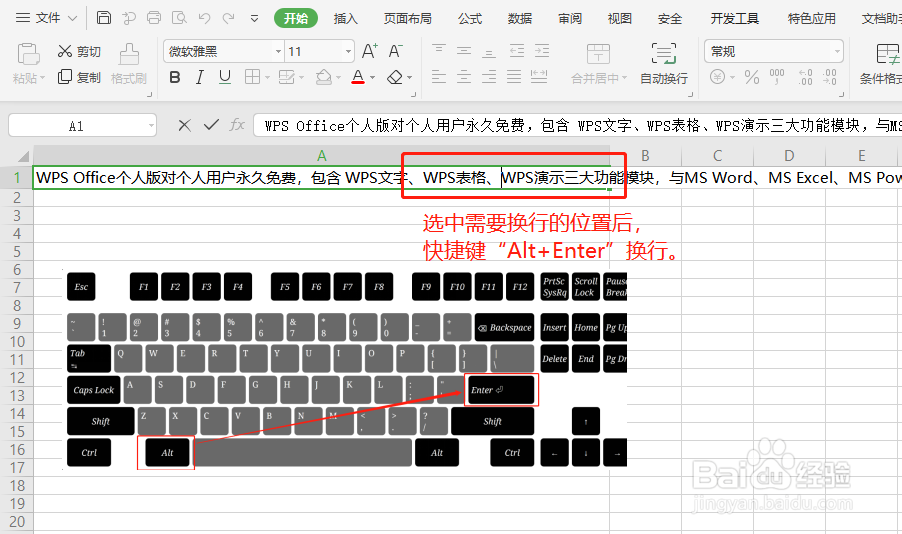Viewport: 902px width, 534px height.
Task: Open the 开发工具 tab
Action: pyautogui.click(x=735, y=18)
